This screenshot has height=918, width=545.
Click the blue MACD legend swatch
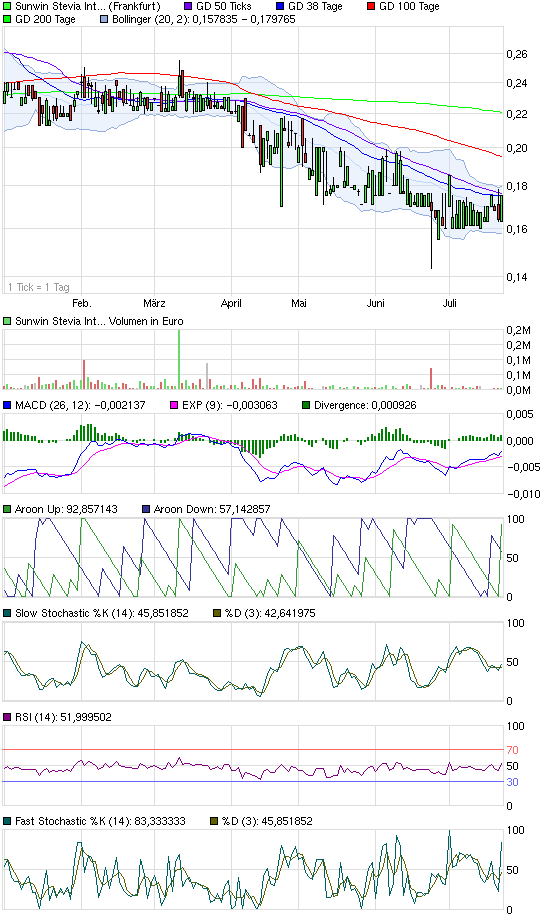click(7, 405)
